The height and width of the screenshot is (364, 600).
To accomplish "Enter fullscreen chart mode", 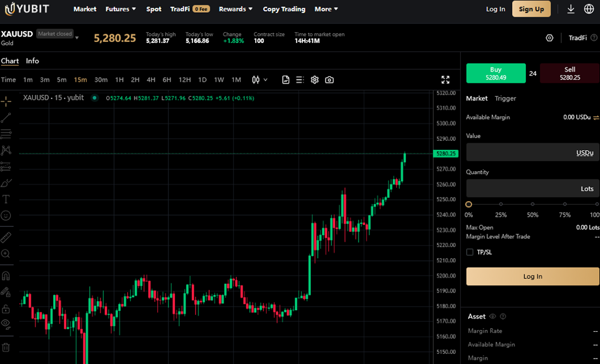I will click(x=445, y=80).
